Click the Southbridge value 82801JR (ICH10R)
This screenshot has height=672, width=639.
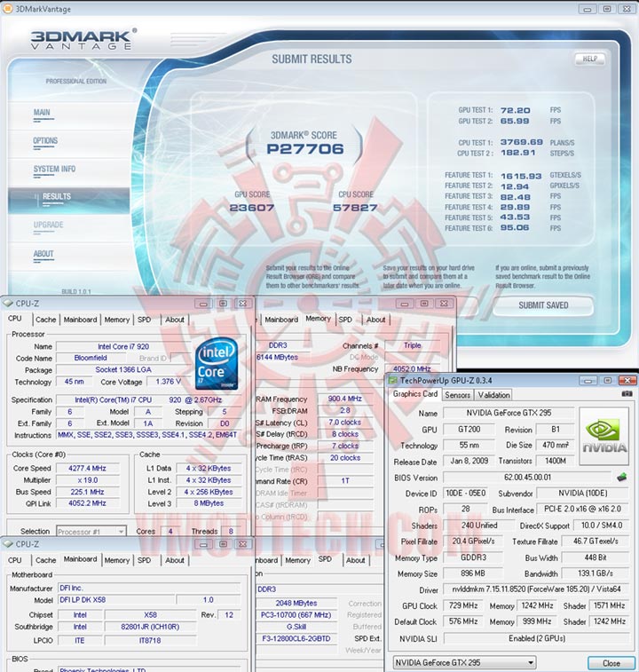(150, 627)
